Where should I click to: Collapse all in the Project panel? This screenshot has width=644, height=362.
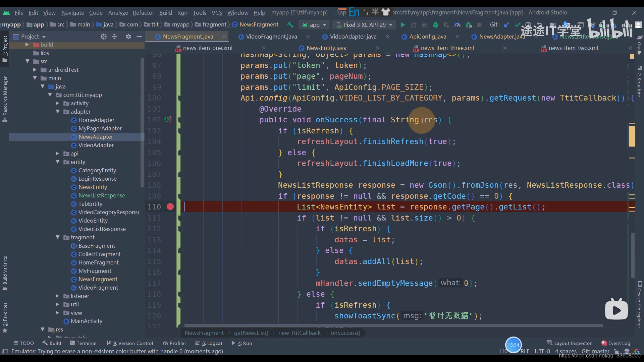click(x=114, y=37)
